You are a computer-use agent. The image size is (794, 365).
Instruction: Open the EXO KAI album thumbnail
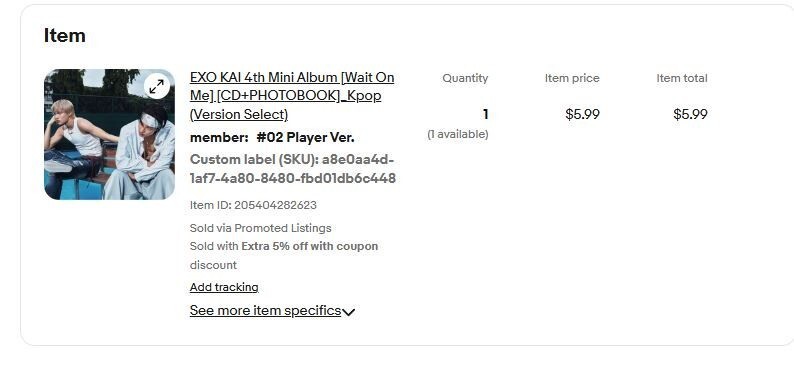tap(109, 134)
